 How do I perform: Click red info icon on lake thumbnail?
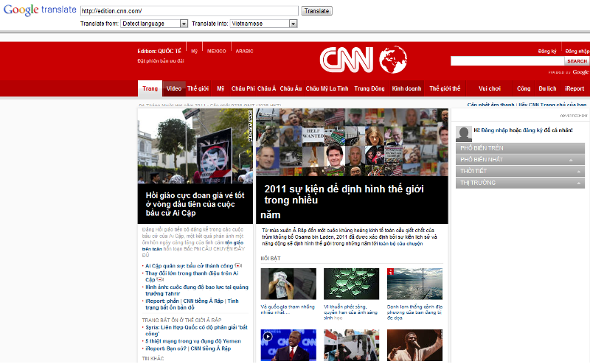[x=391, y=271]
